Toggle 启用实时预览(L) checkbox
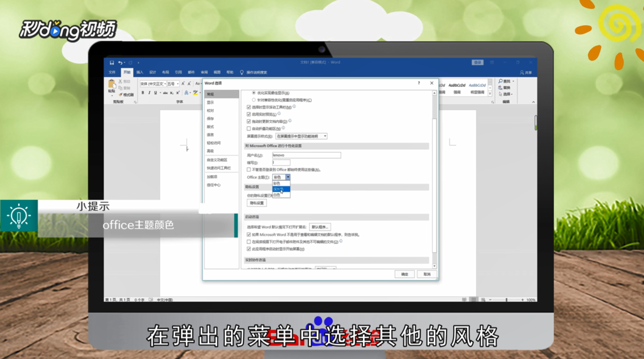This screenshot has width=644, height=359. (x=249, y=114)
